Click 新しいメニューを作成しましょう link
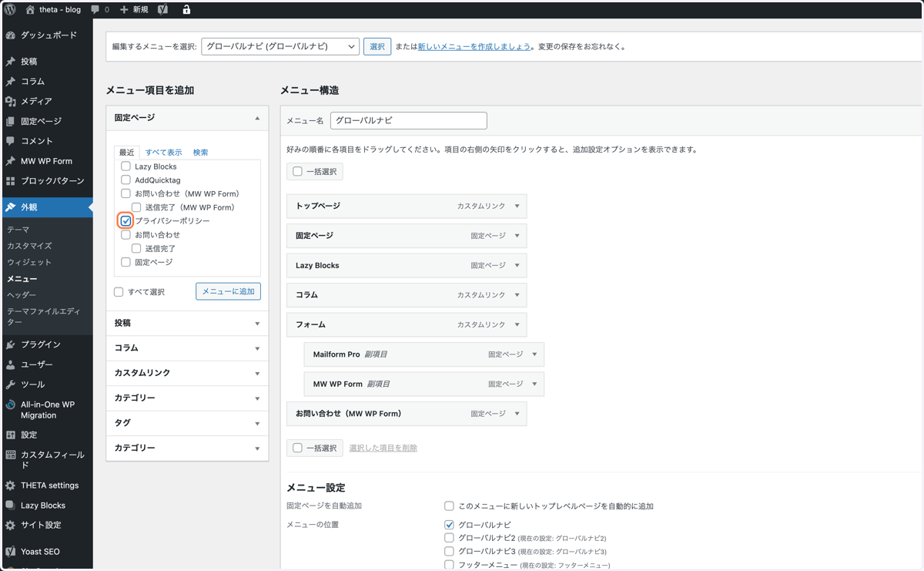 click(474, 47)
